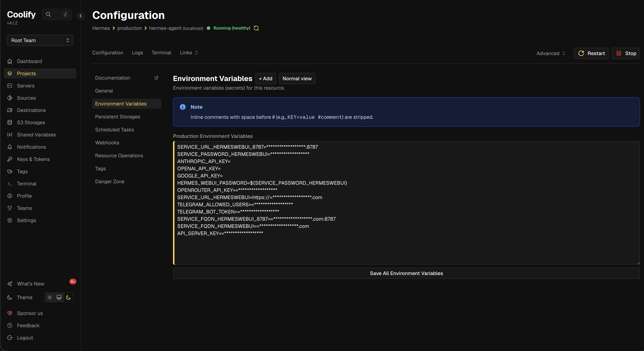The width and height of the screenshot is (644, 351).
Task: Click the Logout icon
Action: point(10,338)
